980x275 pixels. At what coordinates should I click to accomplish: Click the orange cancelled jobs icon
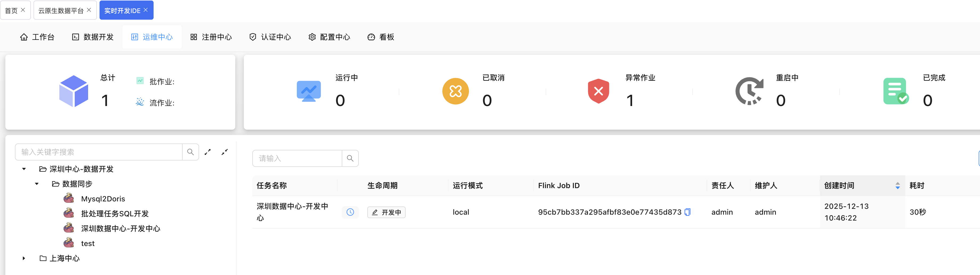(x=455, y=91)
